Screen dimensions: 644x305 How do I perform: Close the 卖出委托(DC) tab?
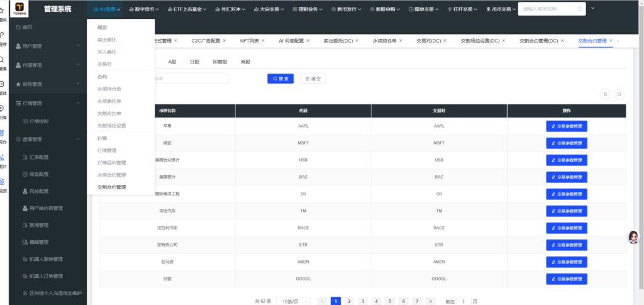click(x=357, y=41)
